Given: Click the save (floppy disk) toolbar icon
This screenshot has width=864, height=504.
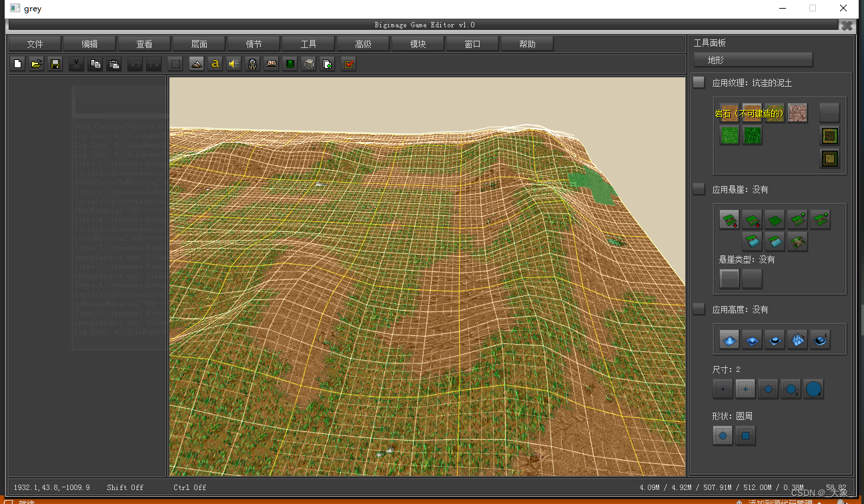Looking at the screenshot, I should point(56,64).
